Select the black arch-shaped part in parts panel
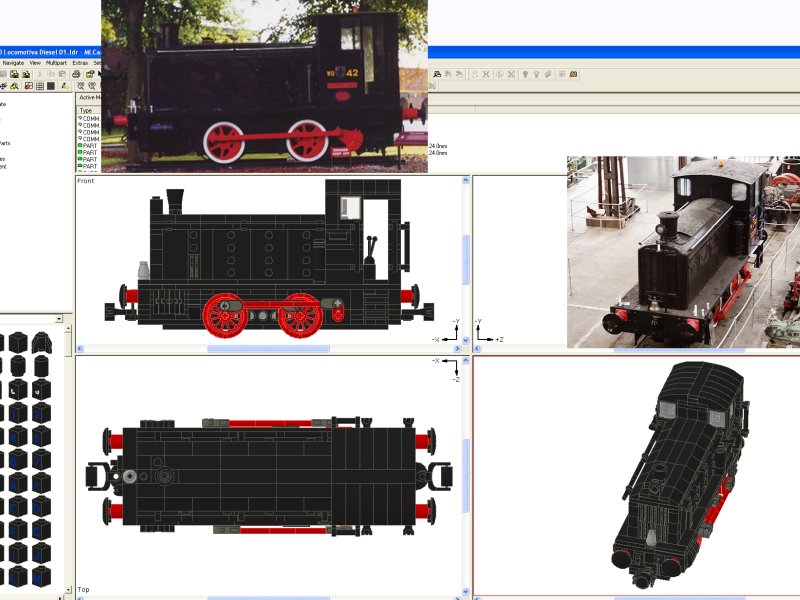800x600 pixels. 41,342
